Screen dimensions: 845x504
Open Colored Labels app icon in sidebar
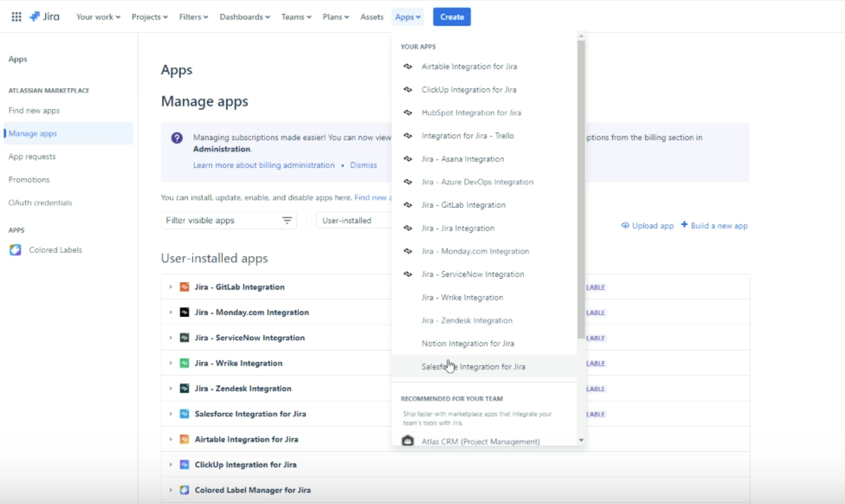15,250
